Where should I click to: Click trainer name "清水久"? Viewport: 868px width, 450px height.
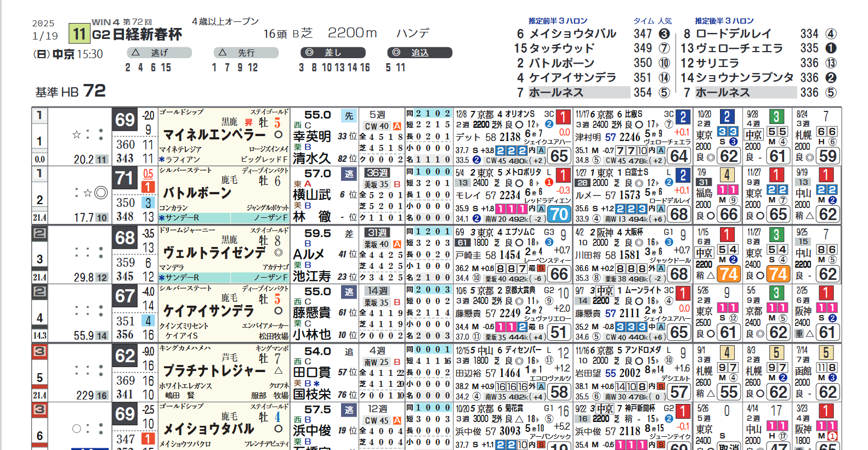[312, 159]
